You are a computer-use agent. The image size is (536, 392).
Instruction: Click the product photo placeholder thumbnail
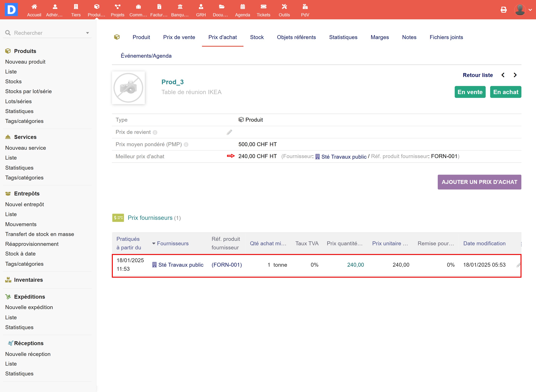coord(128,88)
